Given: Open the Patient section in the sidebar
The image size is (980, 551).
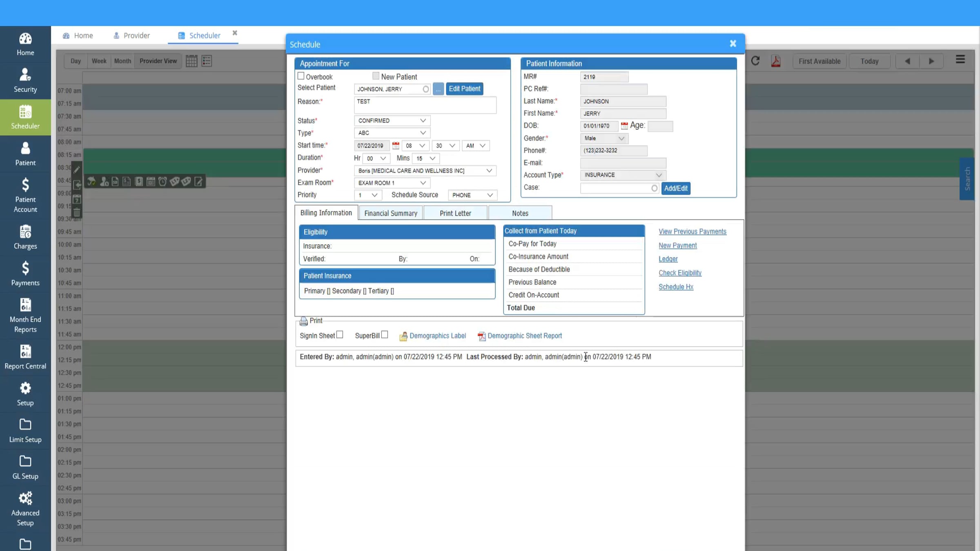Looking at the screenshot, I should tap(25, 154).
